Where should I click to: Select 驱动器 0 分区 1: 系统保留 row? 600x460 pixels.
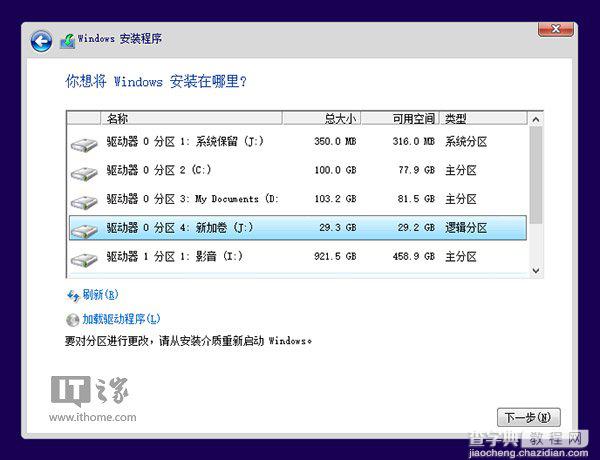[x=298, y=142]
